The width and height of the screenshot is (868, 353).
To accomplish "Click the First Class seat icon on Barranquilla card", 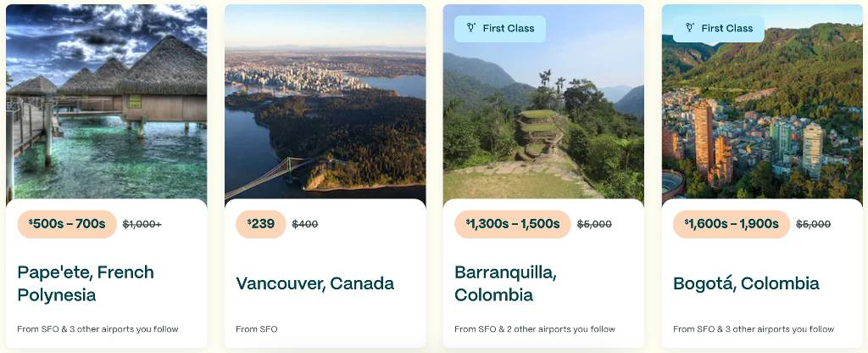I will (x=471, y=28).
